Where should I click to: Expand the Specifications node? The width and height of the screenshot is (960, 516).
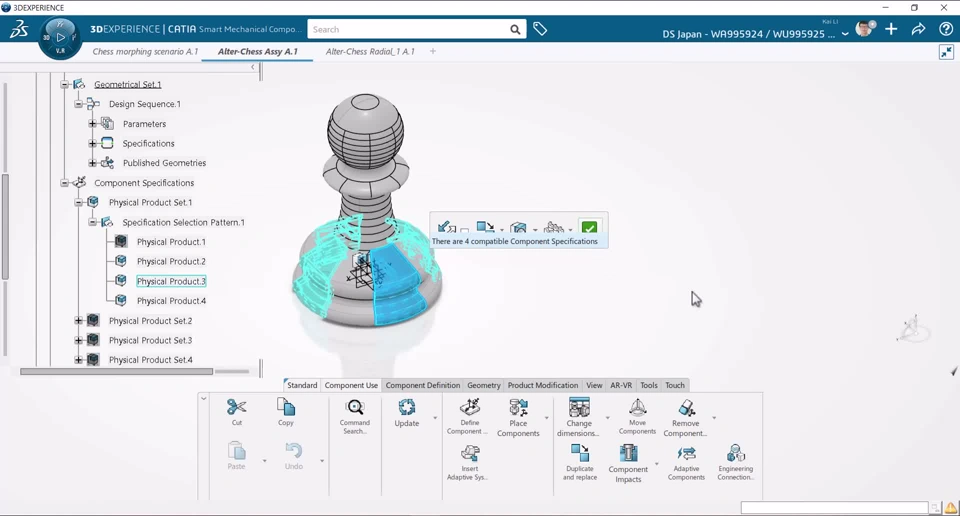tap(92, 143)
